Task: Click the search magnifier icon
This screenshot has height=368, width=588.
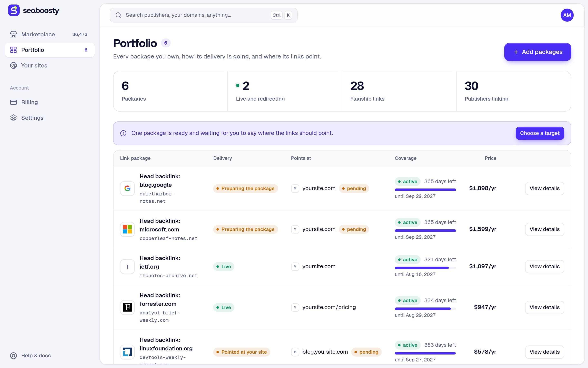Action: (x=118, y=15)
